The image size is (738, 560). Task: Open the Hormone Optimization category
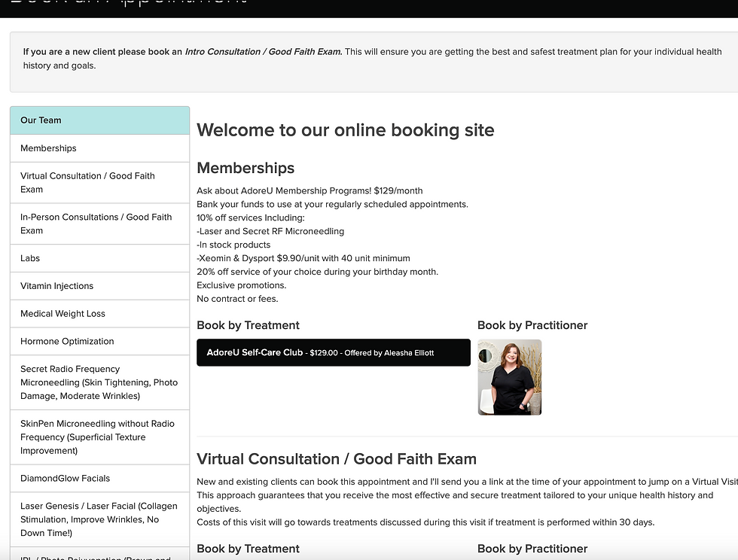pos(99,342)
